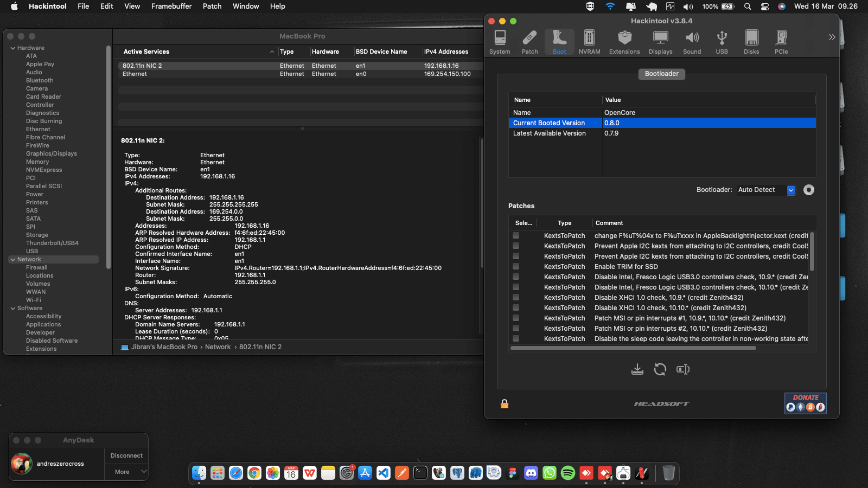The height and width of the screenshot is (488, 868).
Task: Check the Enable TRIM for SSD patch
Action: pos(516,266)
